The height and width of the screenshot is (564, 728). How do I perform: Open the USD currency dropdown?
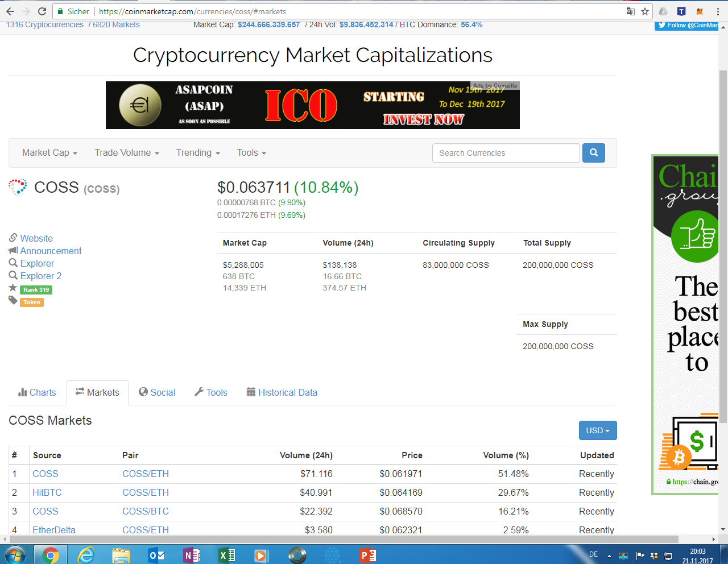pyautogui.click(x=598, y=430)
